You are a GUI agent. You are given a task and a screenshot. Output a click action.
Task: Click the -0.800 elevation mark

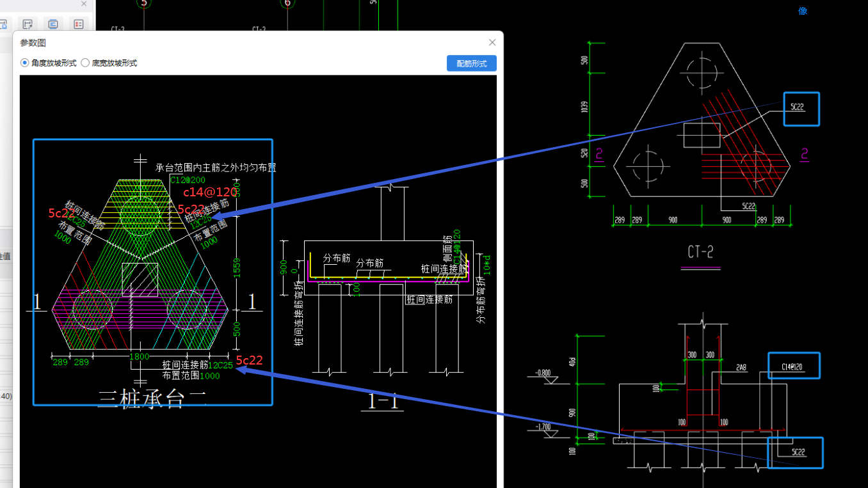click(543, 372)
